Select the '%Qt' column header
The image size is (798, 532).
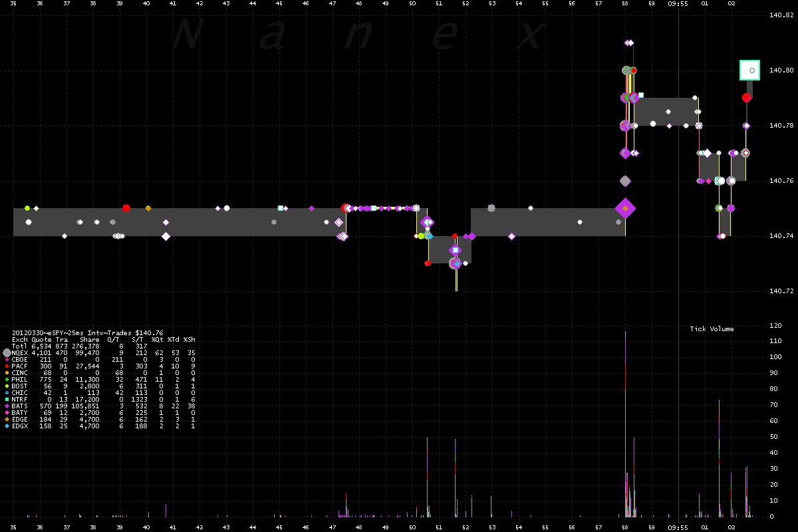(x=158, y=340)
